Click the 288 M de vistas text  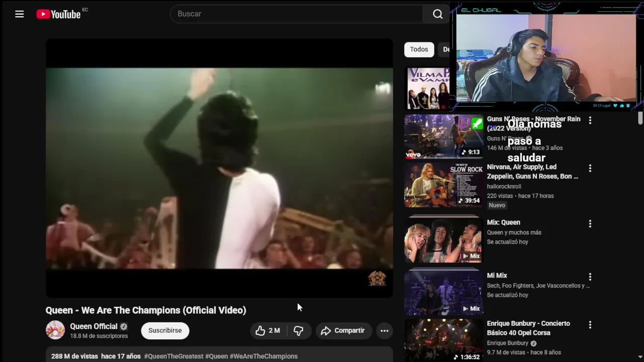pyautogui.click(x=74, y=356)
